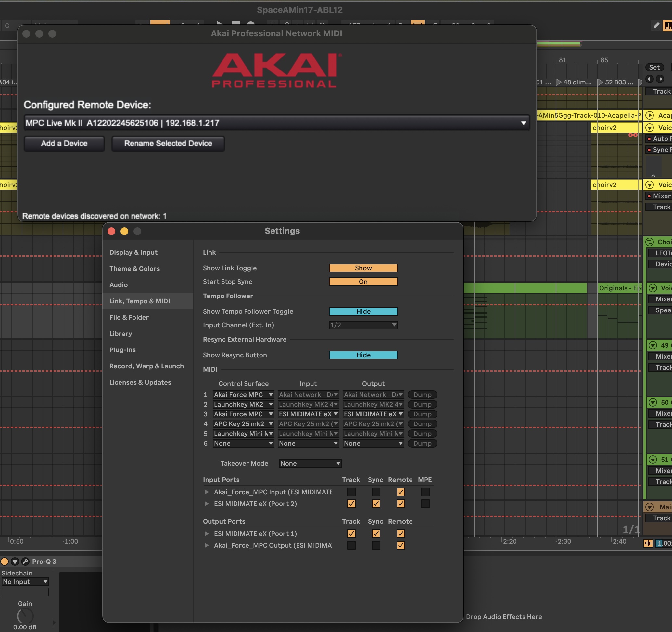This screenshot has height=632, width=672.
Task: Fold the track numbered 51
Action: (x=653, y=459)
